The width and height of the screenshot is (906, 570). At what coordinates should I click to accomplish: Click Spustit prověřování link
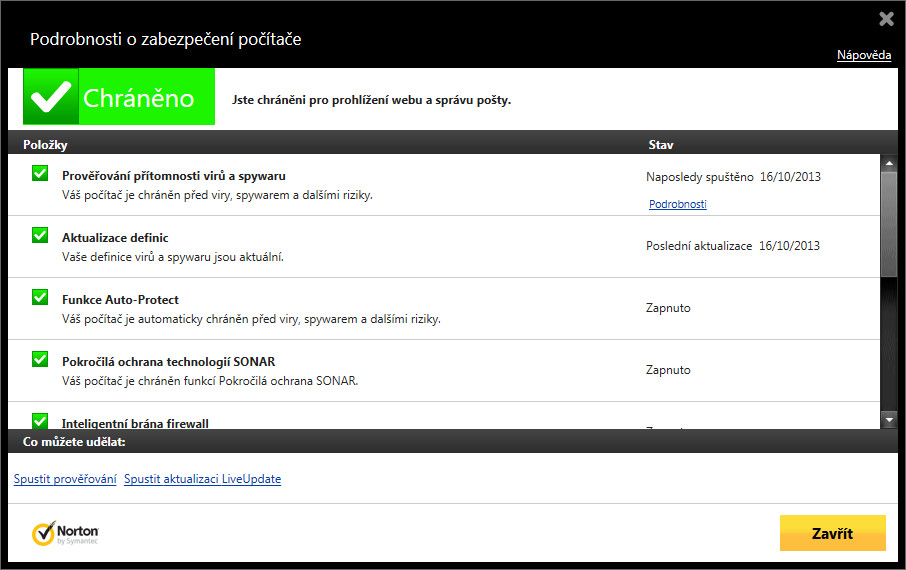pyautogui.click(x=65, y=479)
